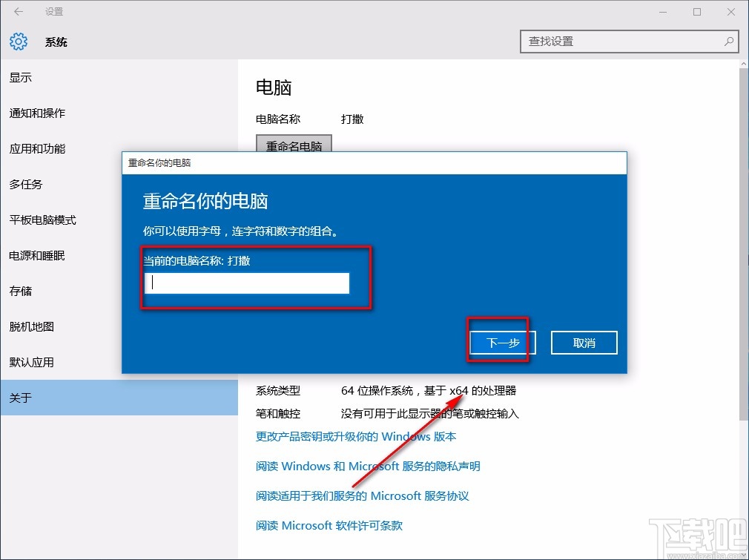The image size is (749, 560).
Task: Select 存储 in the sidebar
Action: (21, 291)
